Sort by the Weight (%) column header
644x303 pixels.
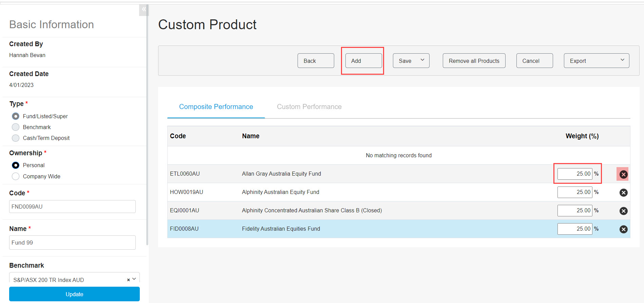point(582,136)
